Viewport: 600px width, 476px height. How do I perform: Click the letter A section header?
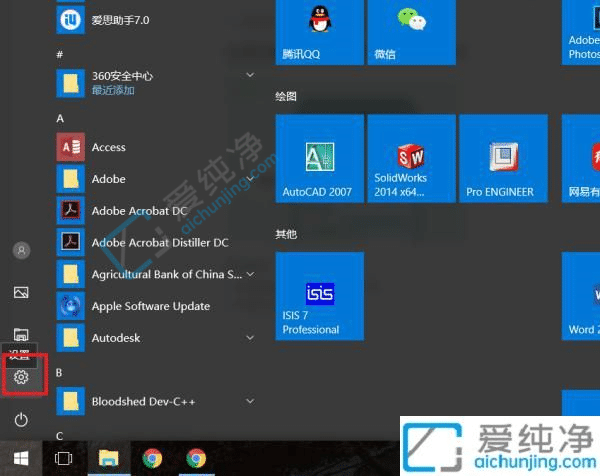[x=60, y=119]
